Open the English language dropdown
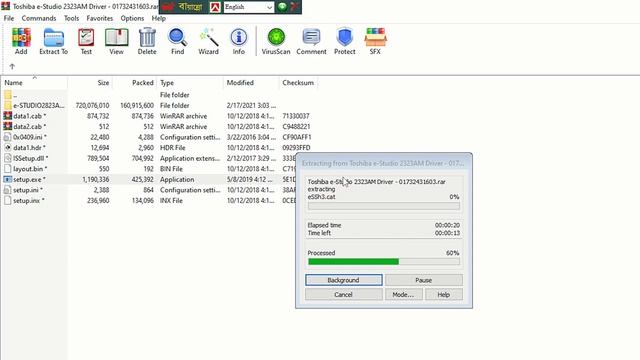This screenshot has width=640, height=360. pos(249,7)
